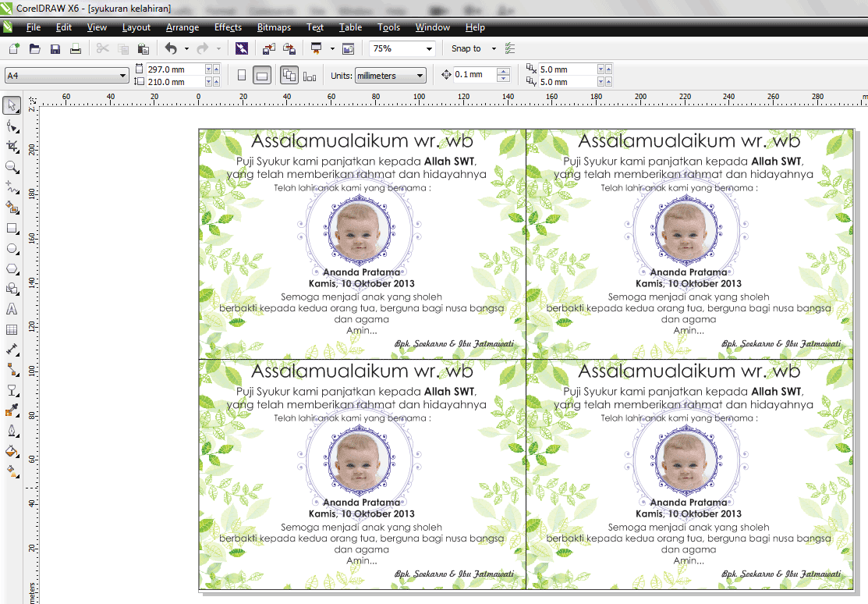The image size is (868, 604).
Task: Select the Ellipse tool
Action: [x=11, y=248]
